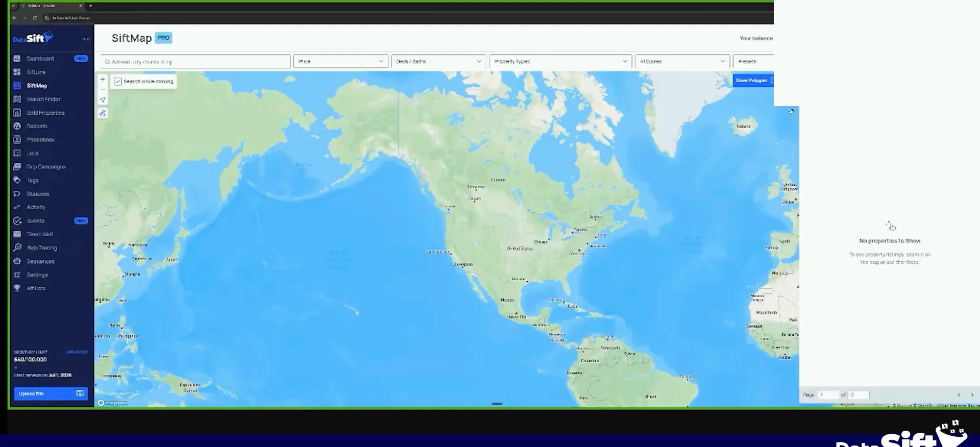The image size is (980, 447).
Task: Click the UPGRADE link
Action: [77, 352]
